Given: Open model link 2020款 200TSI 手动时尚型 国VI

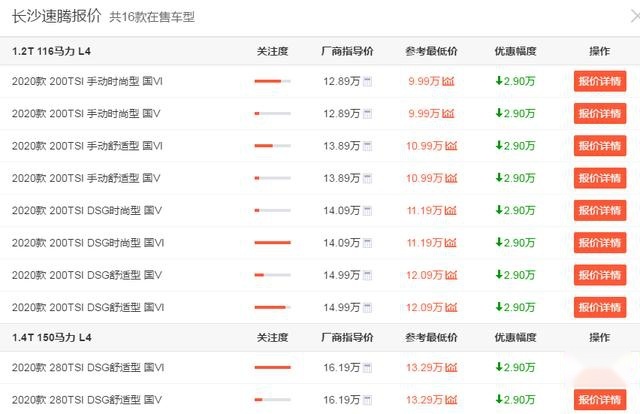Looking at the screenshot, I should [87, 81].
